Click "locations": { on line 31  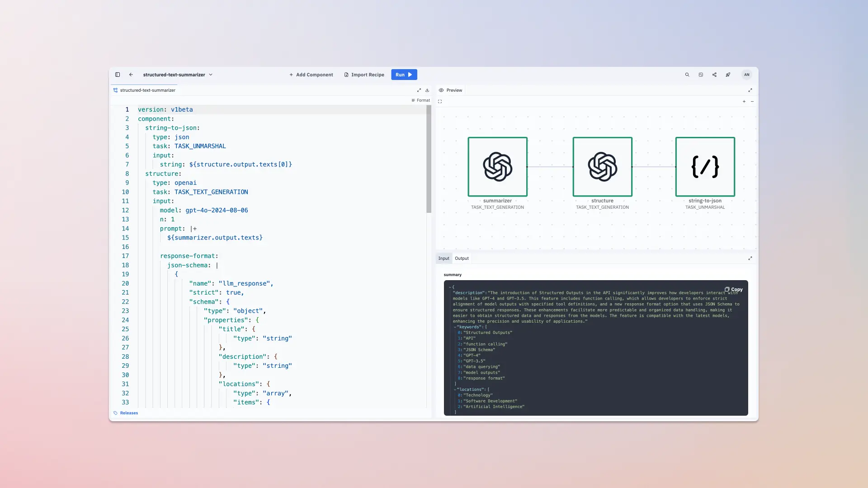[244, 384]
